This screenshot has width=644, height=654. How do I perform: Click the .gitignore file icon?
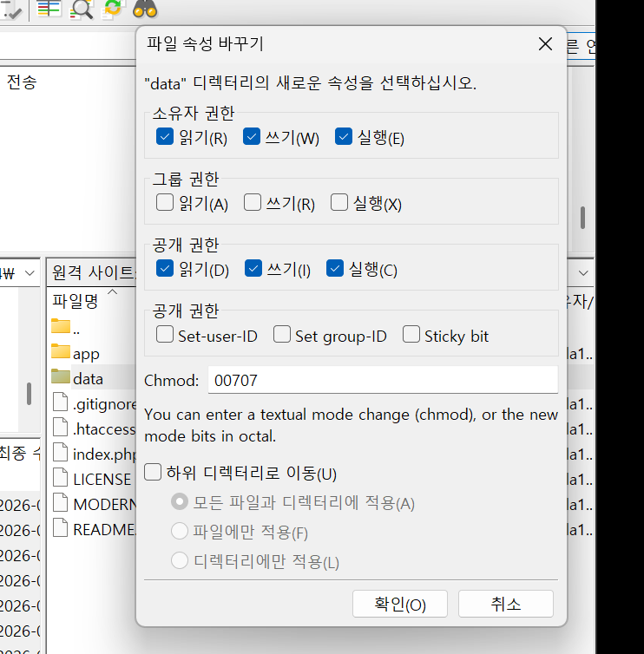point(61,402)
